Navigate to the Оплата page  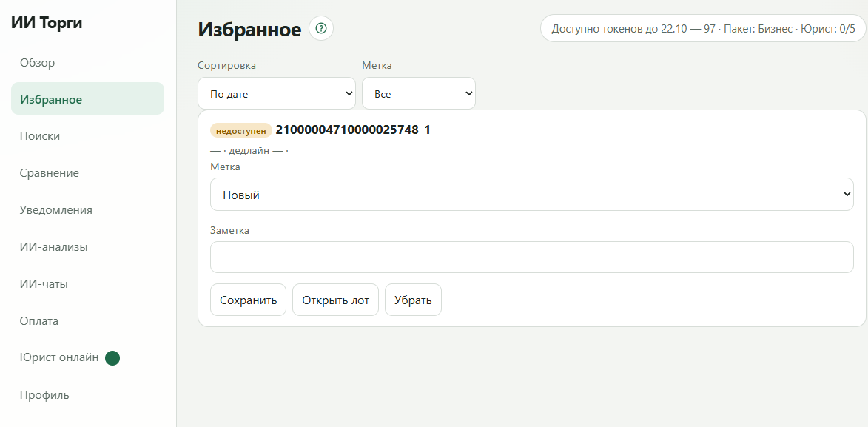87,321
